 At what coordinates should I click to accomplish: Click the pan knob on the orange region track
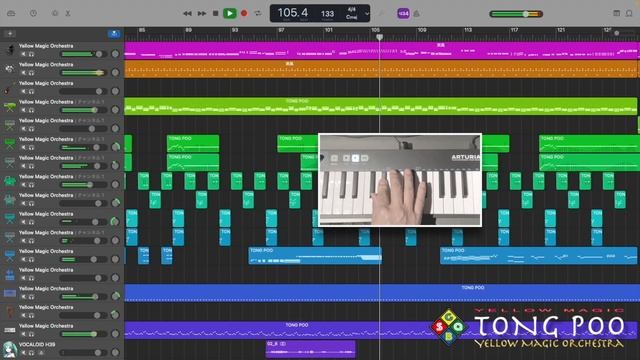pos(116,73)
